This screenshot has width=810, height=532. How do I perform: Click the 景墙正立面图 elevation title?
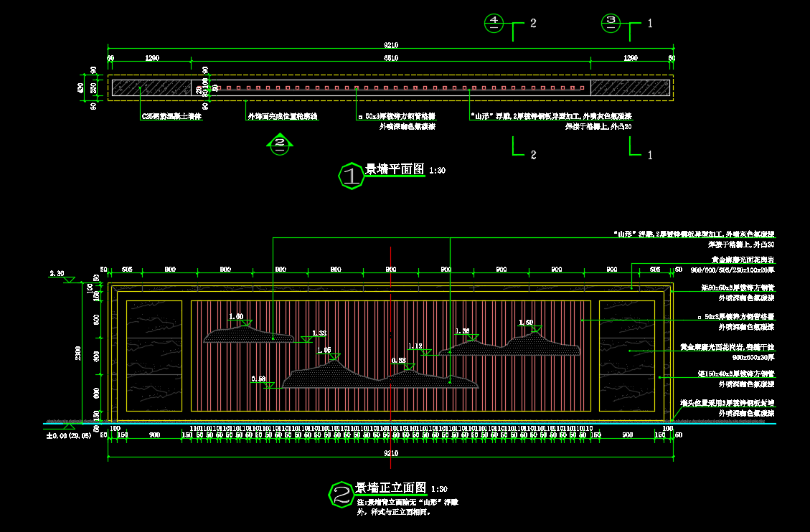pos(390,488)
